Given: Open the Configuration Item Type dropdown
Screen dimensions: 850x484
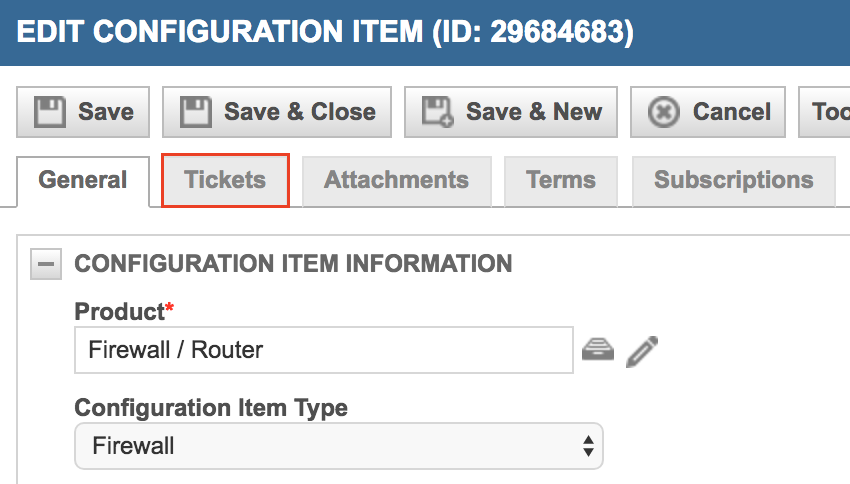Looking at the screenshot, I should coord(339,446).
